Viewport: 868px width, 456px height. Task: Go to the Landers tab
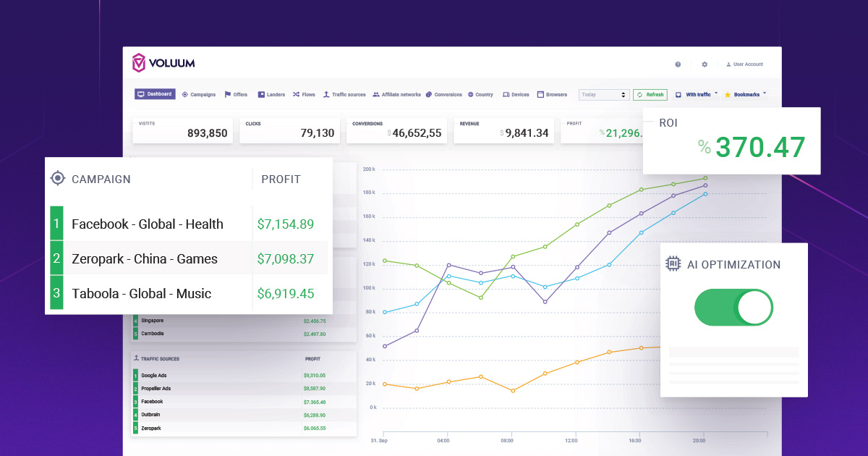pos(272,95)
